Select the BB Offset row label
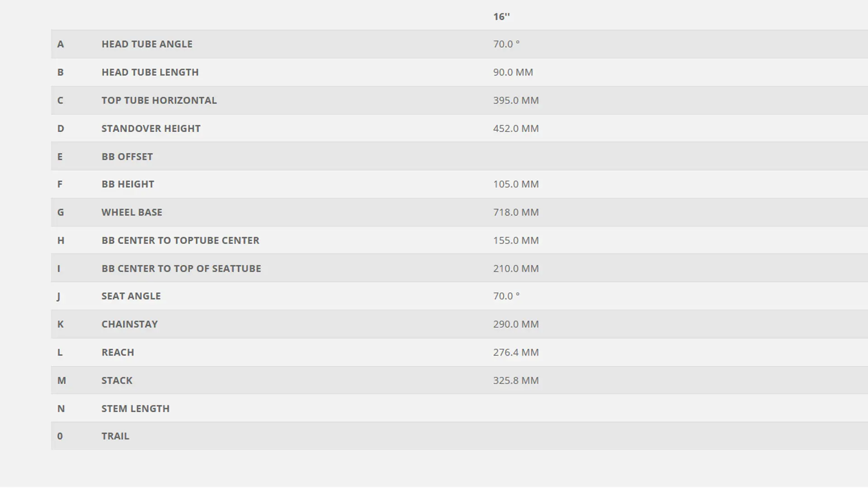 click(127, 157)
